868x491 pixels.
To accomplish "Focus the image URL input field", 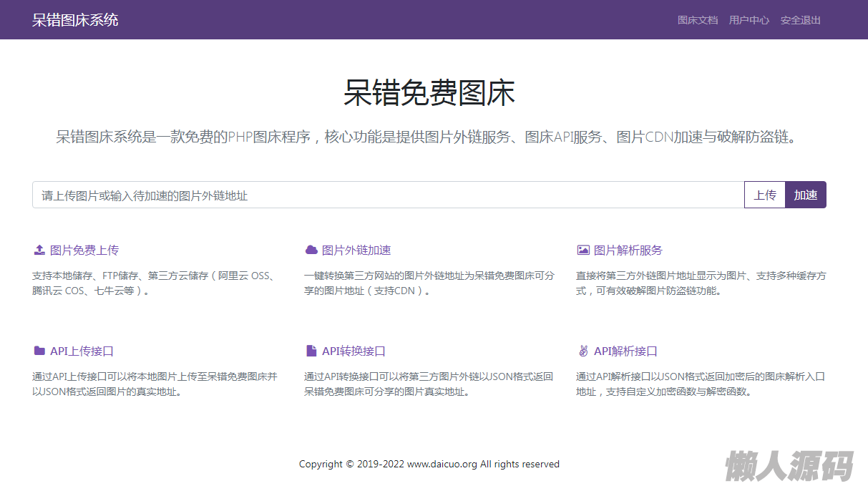I will pyautogui.click(x=388, y=195).
